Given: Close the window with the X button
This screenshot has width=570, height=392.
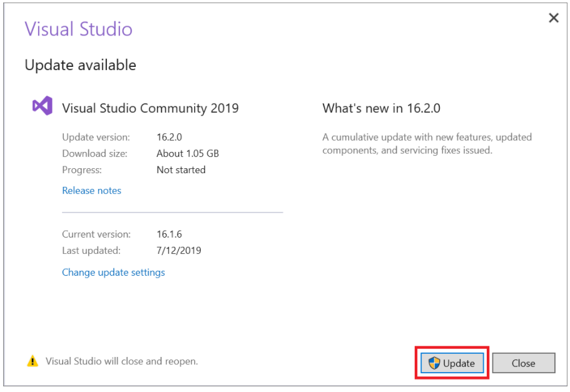Looking at the screenshot, I should pos(554,18).
